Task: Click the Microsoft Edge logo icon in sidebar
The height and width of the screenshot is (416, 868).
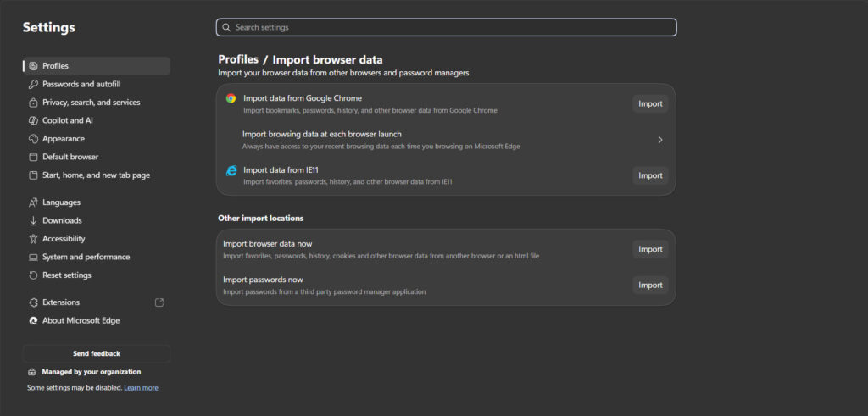Action: (x=33, y=321)
